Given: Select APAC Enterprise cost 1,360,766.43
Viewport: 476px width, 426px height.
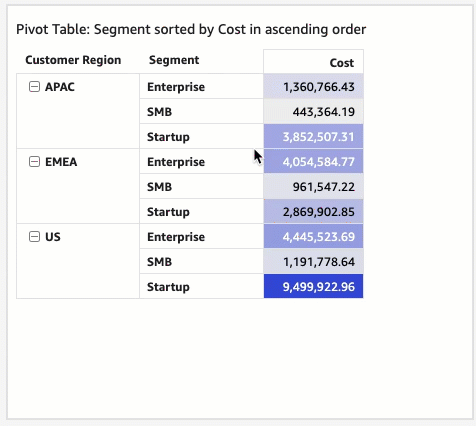Looking at the screenshot, I should (x=313, y=87).
